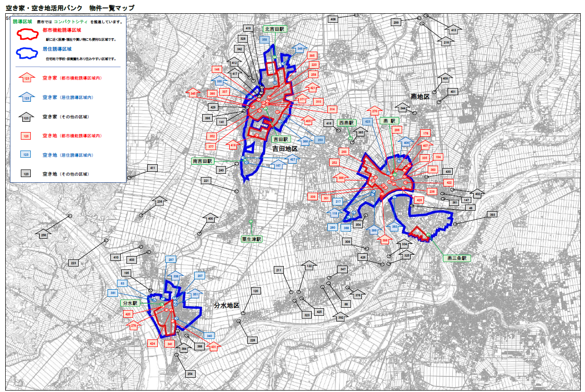Select the blue house-arrow marker 351
Screen dimensions: 585x392
pos(195,294)
